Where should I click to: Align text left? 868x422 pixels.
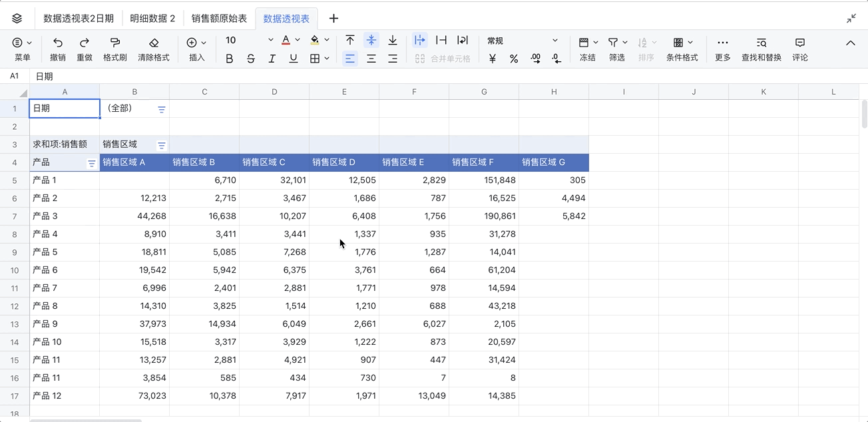pos(350,59)
